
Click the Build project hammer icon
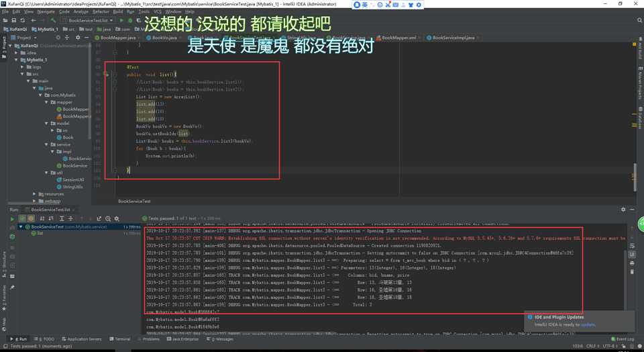[x=53, y=20]
